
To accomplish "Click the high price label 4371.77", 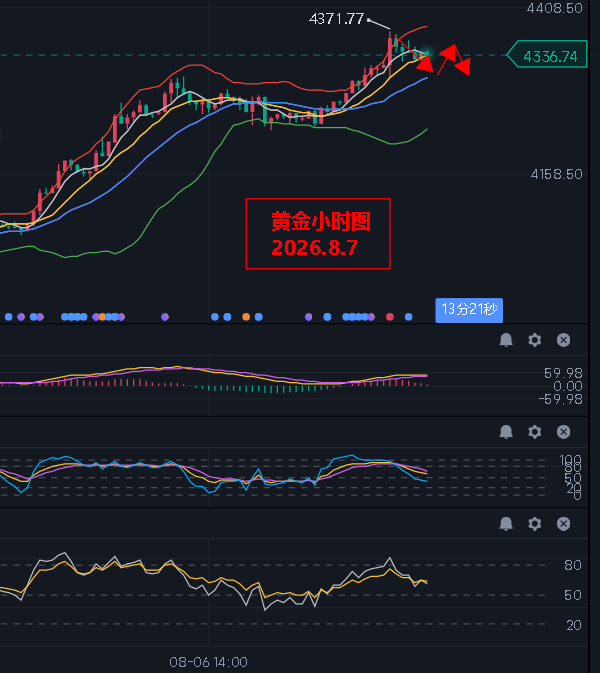I will 336,19.
